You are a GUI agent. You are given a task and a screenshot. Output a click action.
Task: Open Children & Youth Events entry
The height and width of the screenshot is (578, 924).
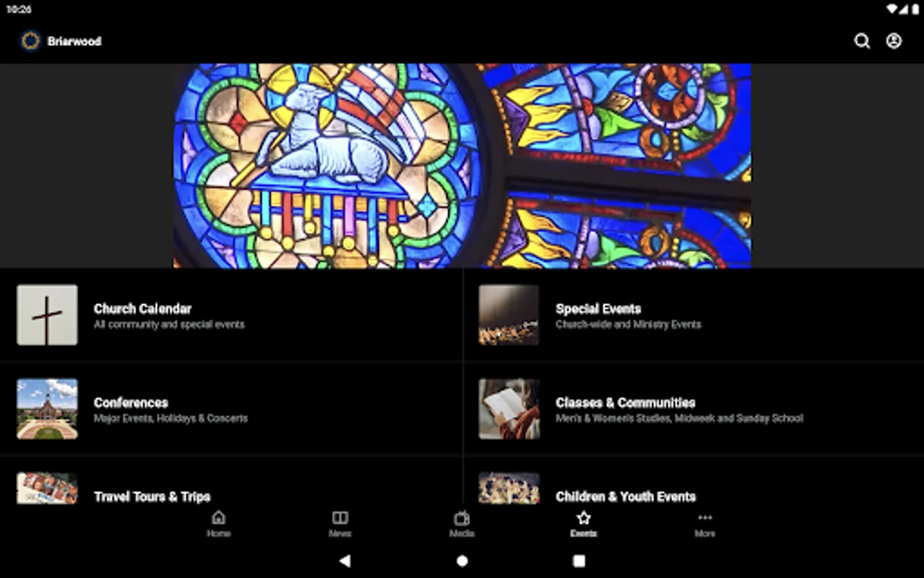pyautogui.click(x=694, y=481)
